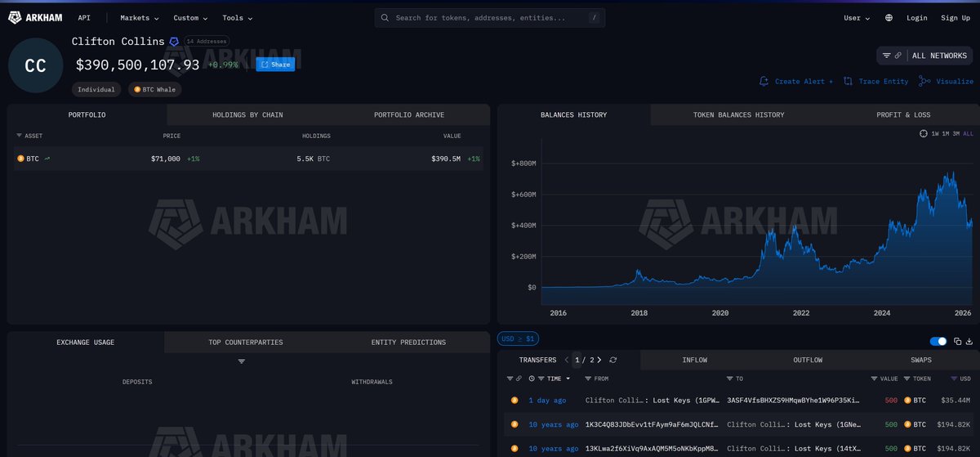Sort transfers by Time column
Screen dimensions: 980x457
[x=554, y=379]
